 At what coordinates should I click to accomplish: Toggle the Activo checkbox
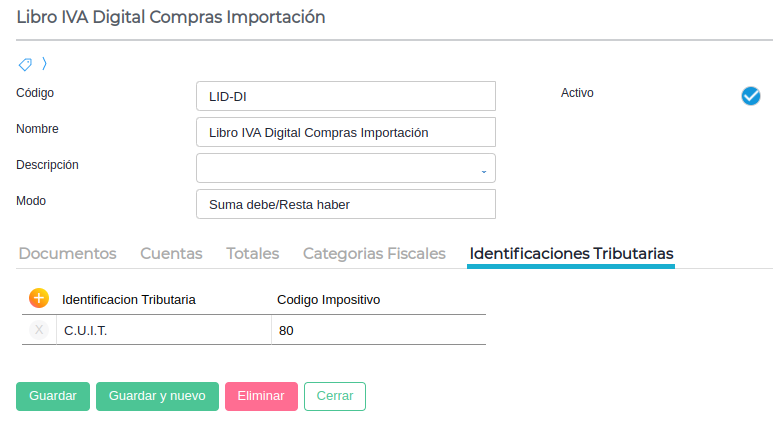pyautogui.click(x=751, y=95)
